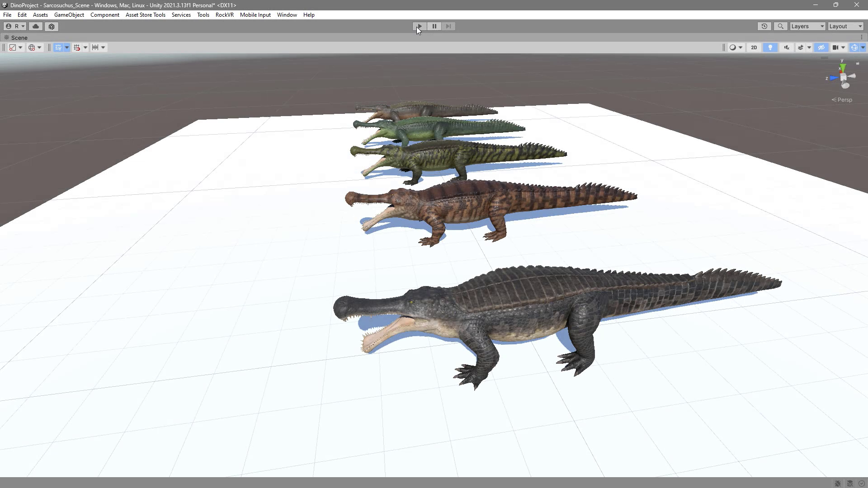This screenshot has width=868, height=488.
Task: Open the Window menu
Action: pos(287,15)
